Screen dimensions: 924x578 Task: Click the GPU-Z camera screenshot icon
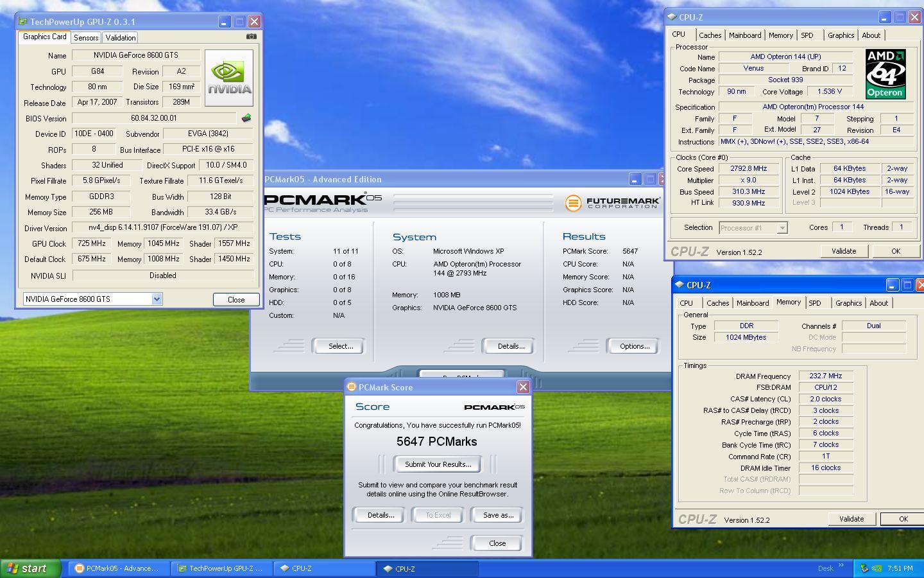(252, 37)
